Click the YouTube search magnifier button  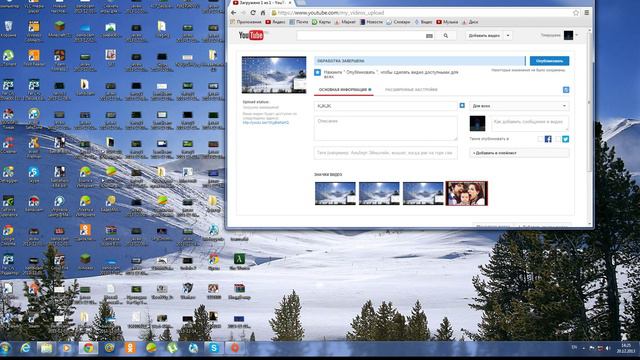pyautogui.click(x=446, y=36)
